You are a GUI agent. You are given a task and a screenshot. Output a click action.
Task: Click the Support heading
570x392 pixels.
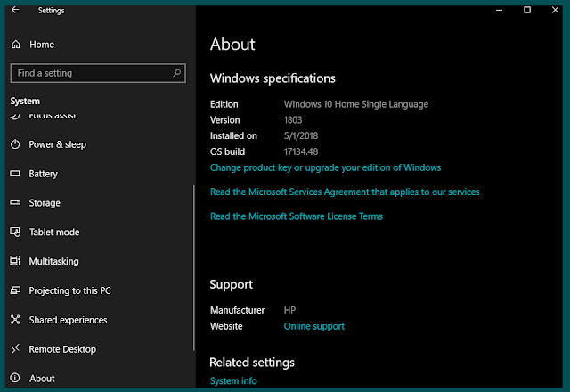(232, 284)
